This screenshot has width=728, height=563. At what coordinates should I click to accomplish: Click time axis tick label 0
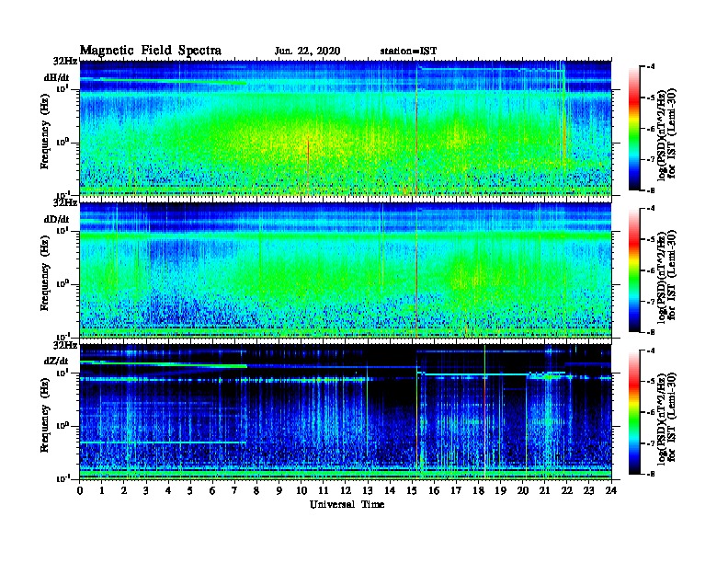(80, 490)
